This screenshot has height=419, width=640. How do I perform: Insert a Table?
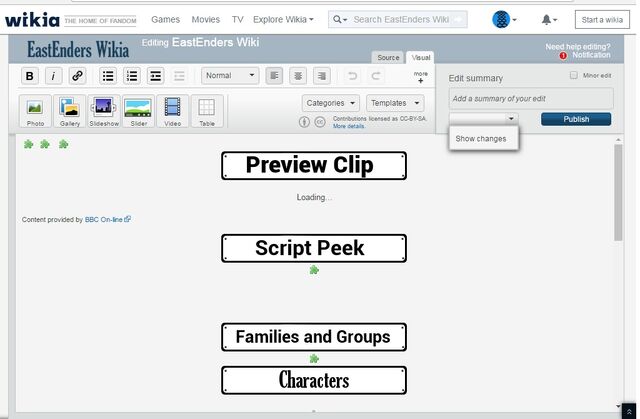coord(207,111)
